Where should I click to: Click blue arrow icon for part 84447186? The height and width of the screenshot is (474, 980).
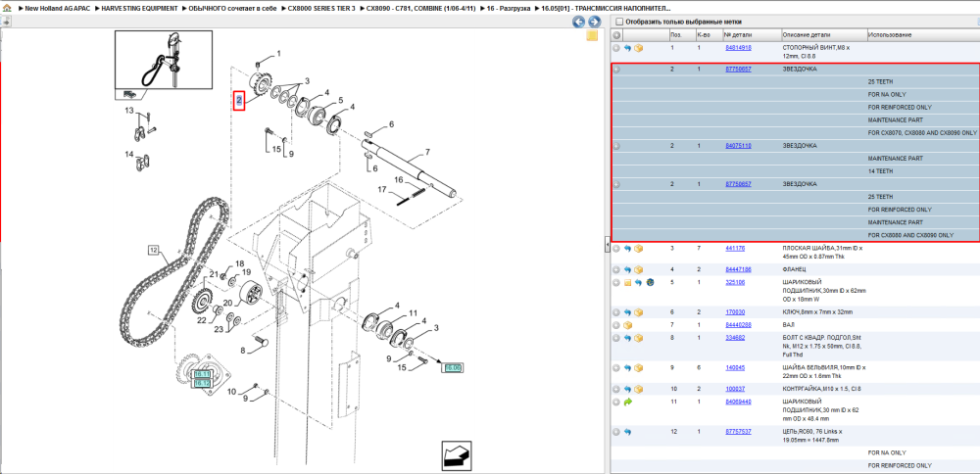(628, 269)
